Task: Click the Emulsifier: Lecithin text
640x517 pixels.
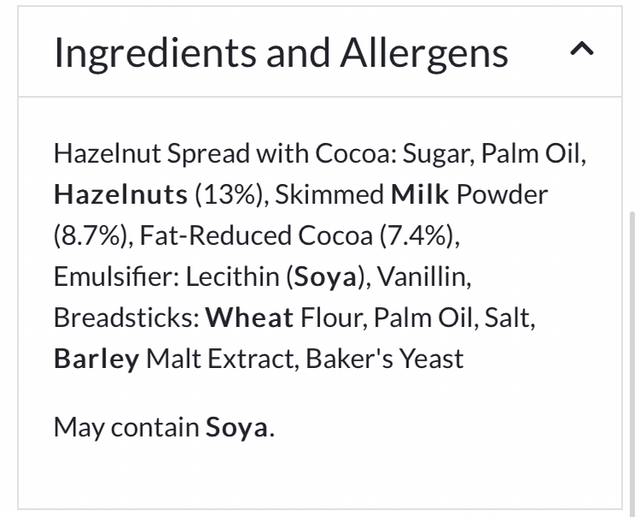Action: (167, 276)
